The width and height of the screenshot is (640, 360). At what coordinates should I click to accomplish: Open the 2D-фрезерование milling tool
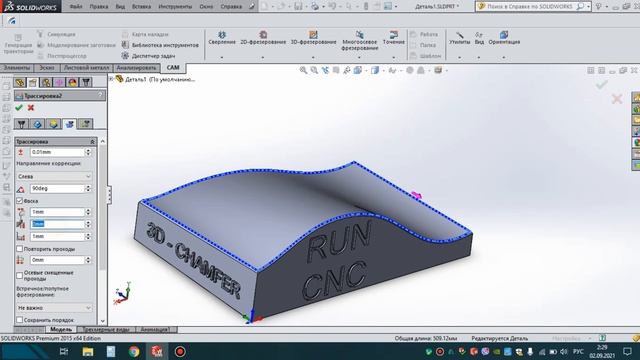point(263,38)
